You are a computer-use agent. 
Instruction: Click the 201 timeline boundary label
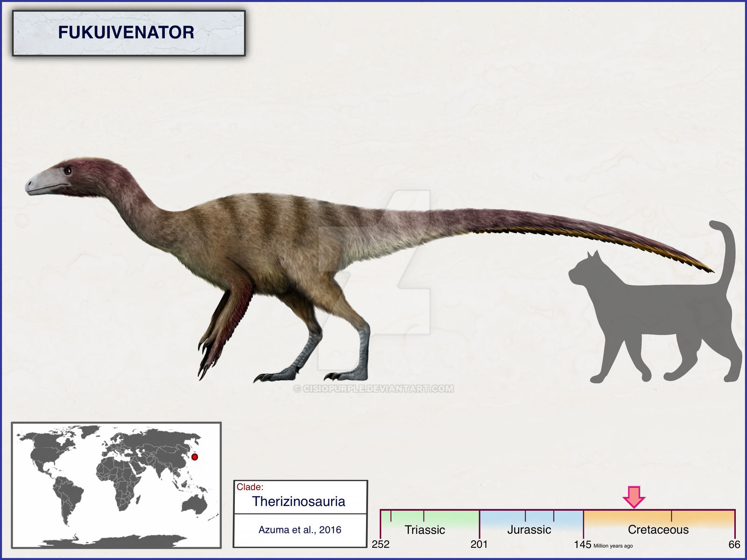[479, 544]
